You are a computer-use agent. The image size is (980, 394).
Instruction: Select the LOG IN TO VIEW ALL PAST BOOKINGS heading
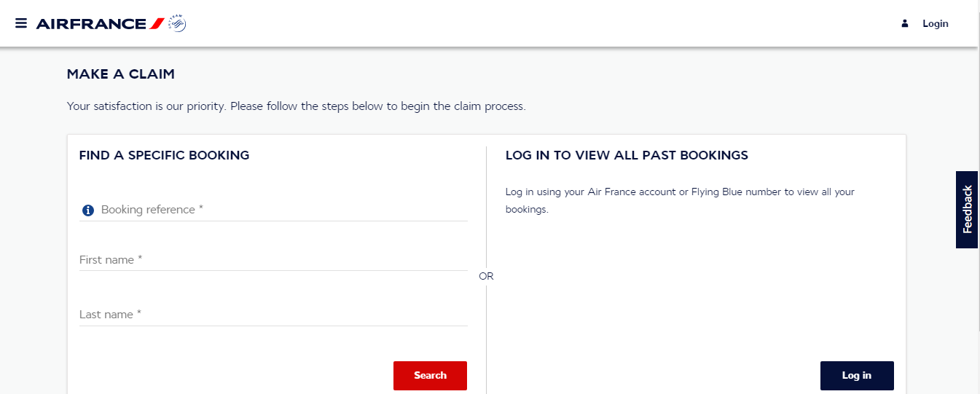click(x=627, y=155)
